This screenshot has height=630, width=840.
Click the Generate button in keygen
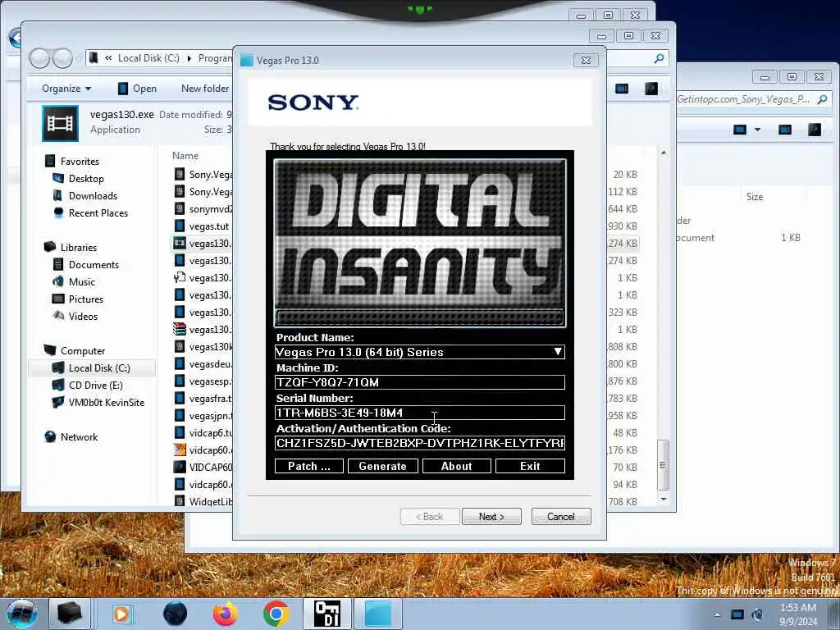382,466
